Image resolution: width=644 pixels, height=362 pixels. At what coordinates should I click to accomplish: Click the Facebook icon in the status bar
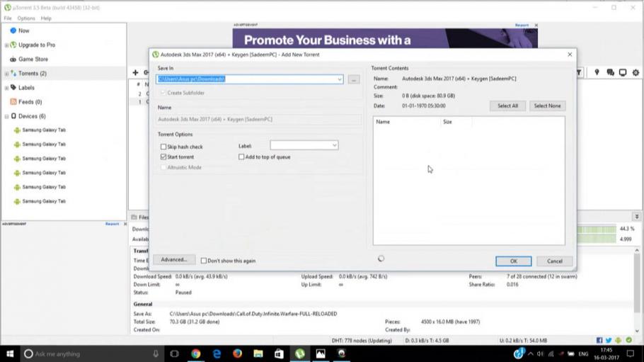pos(599,340)
